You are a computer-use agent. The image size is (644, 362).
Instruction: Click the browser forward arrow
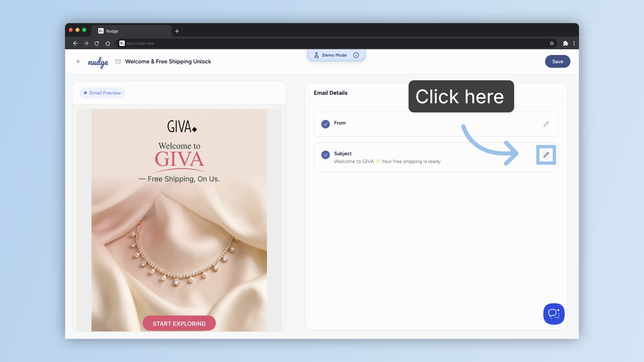pos(86,43)
